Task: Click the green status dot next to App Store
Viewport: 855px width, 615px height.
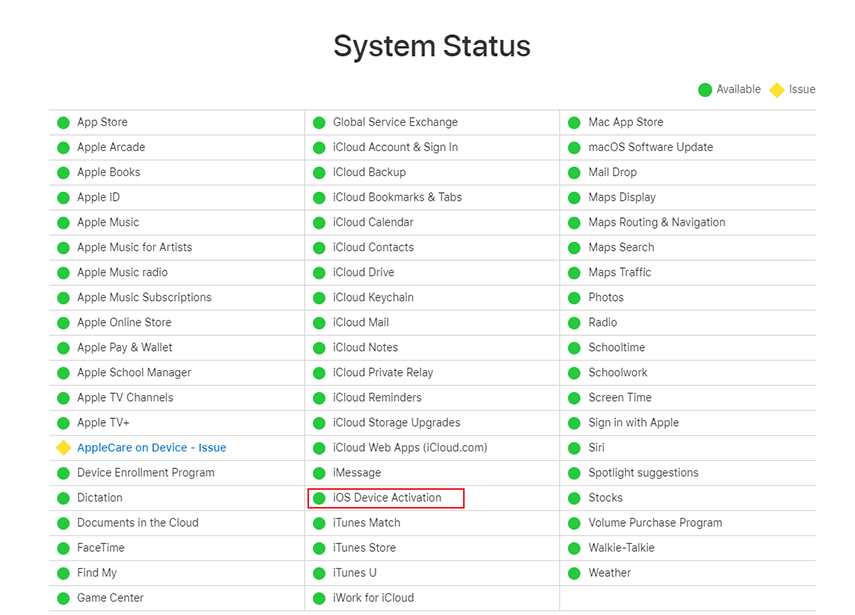Action: tap(63, 123)
